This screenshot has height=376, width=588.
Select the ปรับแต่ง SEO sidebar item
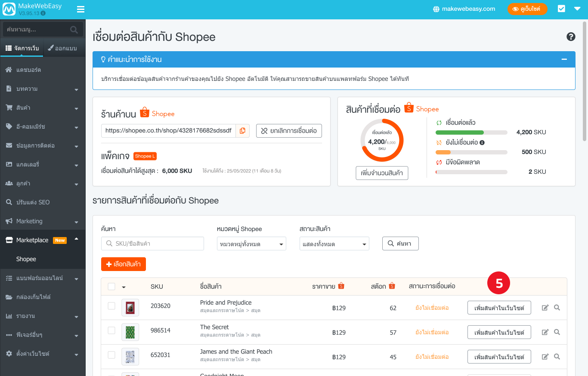33,202
